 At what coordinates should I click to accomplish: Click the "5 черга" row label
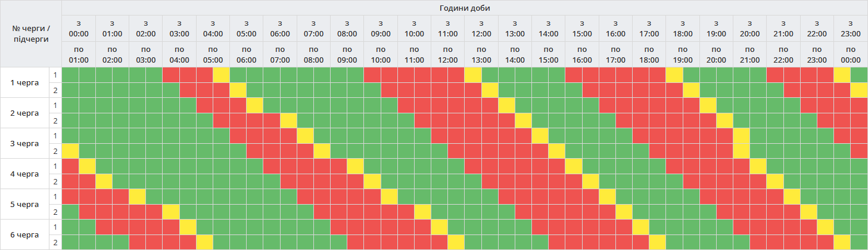25,204
